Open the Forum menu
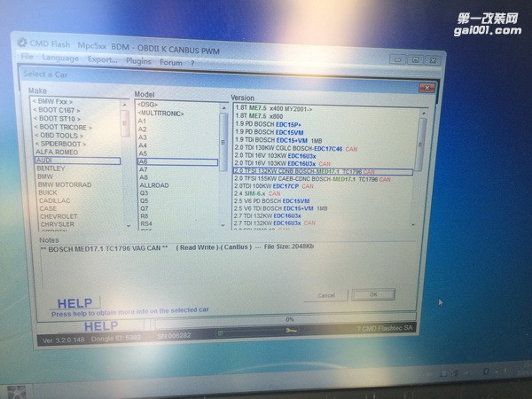The width and height of the screenshot is (532, 399). click(171, 63)
